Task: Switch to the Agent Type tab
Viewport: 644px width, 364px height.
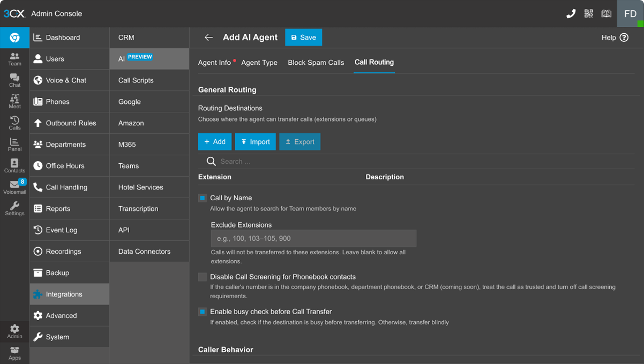Action: point(259,63)
